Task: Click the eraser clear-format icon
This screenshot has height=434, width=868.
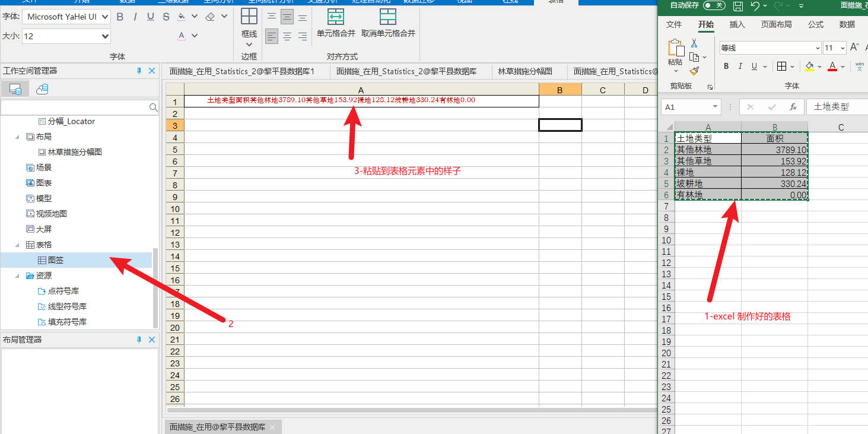Action: pyautogui.click(x=210, y=17)
